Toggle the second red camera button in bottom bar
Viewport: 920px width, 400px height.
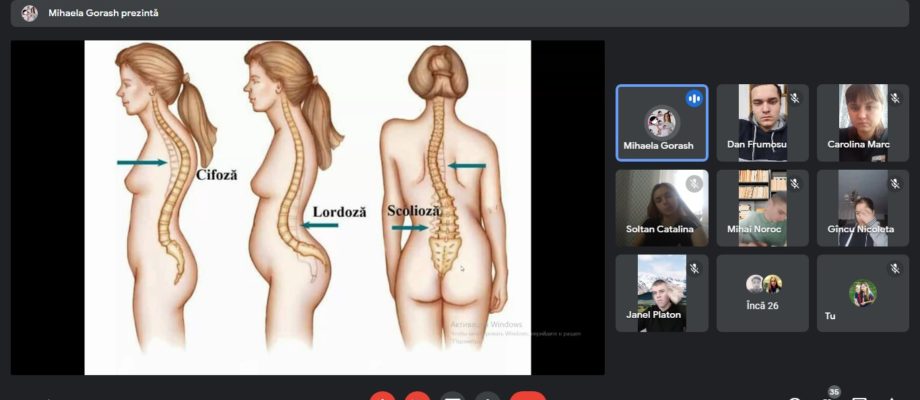417,396
